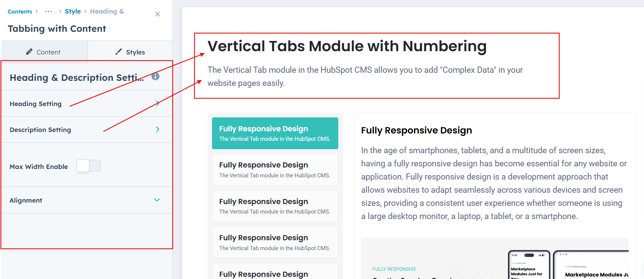Open Heading Setting chevron arrow

158,103
